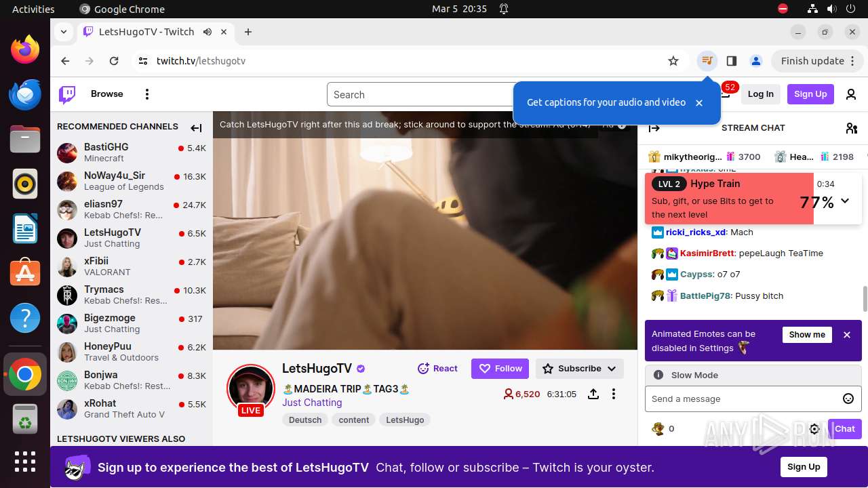Click the address bar URL

(201, 61)
